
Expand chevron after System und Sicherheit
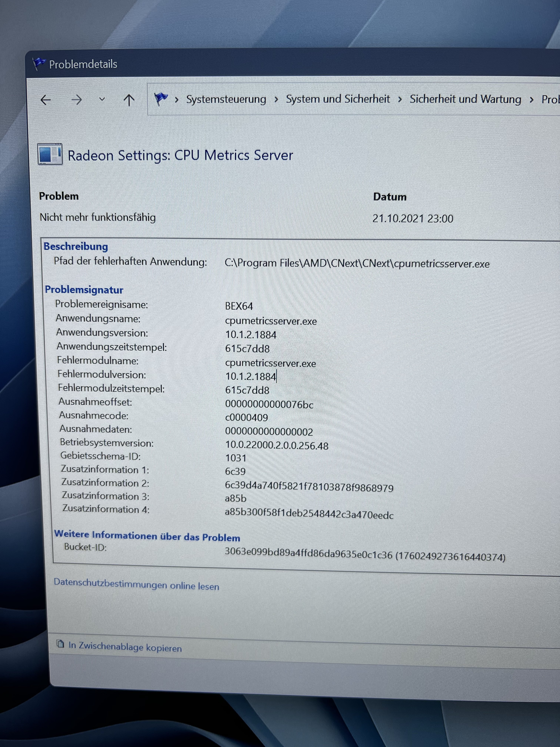point(400,100)
